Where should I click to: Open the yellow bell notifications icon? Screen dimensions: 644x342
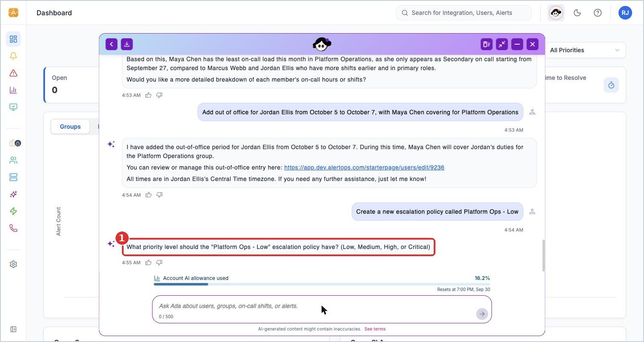pyautogui.click(x=13, y=56)
